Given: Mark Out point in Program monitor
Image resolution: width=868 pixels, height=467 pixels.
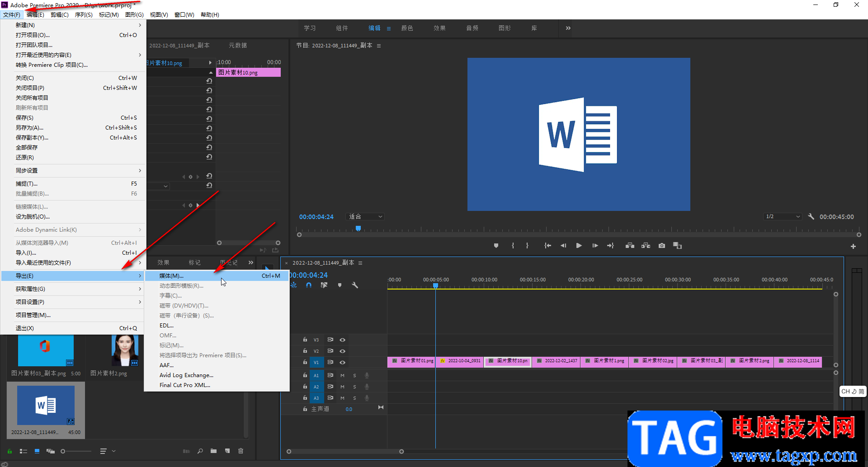Looking at the screenshot, I should (x=527, y=246).
